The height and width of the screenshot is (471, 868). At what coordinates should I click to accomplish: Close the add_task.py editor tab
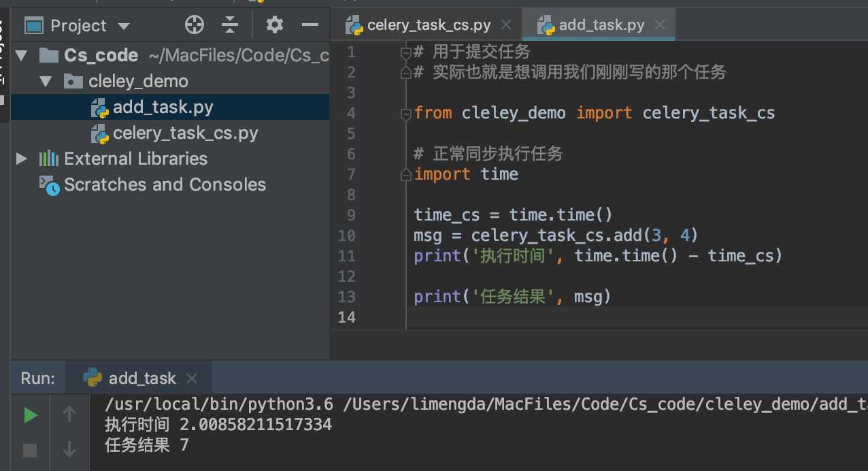click(x=658, y=25)
